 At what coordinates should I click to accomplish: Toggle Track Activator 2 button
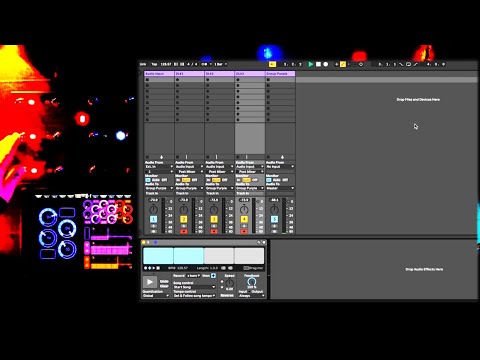pos(184,219)
